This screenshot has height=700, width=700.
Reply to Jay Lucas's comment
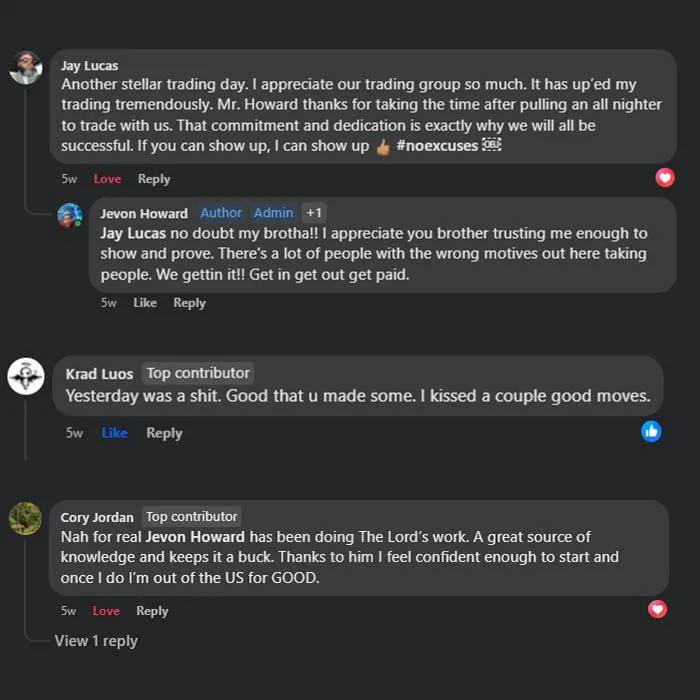[154, 179]
